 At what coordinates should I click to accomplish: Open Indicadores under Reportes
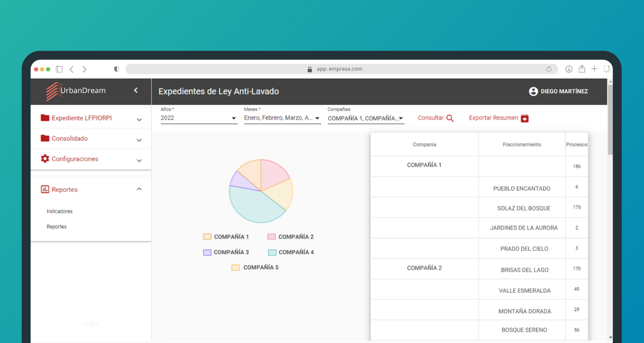click(x=60, y=211)
